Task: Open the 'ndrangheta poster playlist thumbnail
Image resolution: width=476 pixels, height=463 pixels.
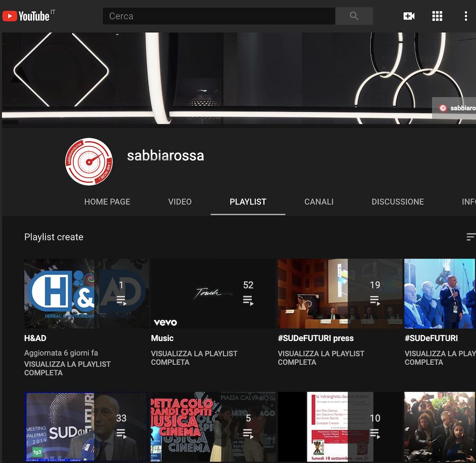Action: click(x=340, y=427)
